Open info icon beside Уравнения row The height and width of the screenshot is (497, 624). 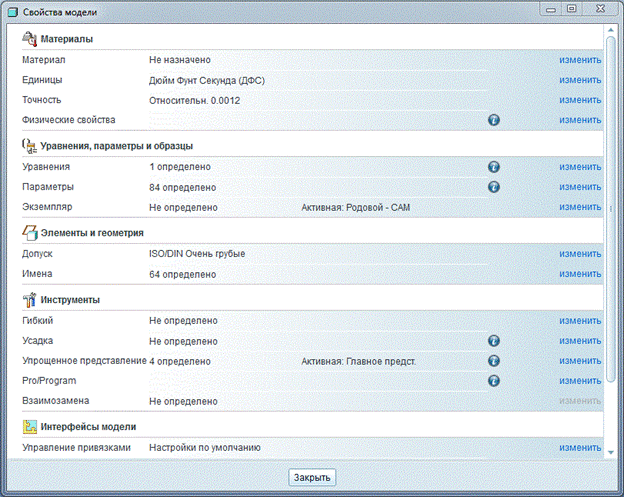(x=494, y=167)
